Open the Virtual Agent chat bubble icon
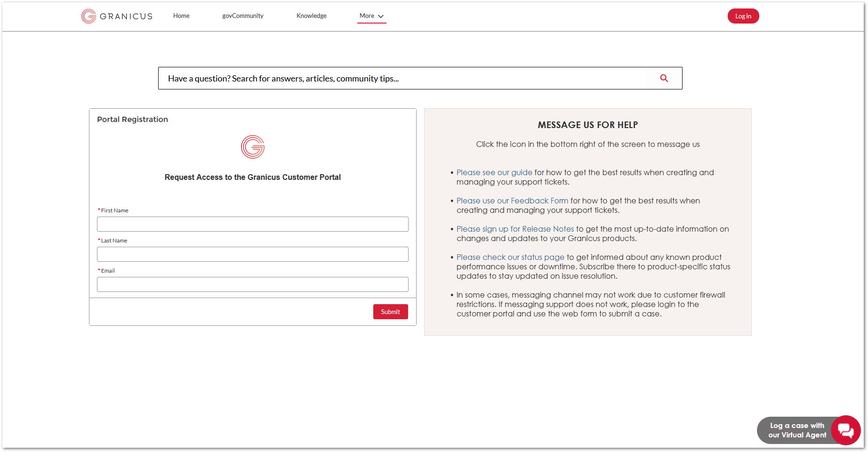The width and height of the screenshot is (868, 452). pos(845,430)
